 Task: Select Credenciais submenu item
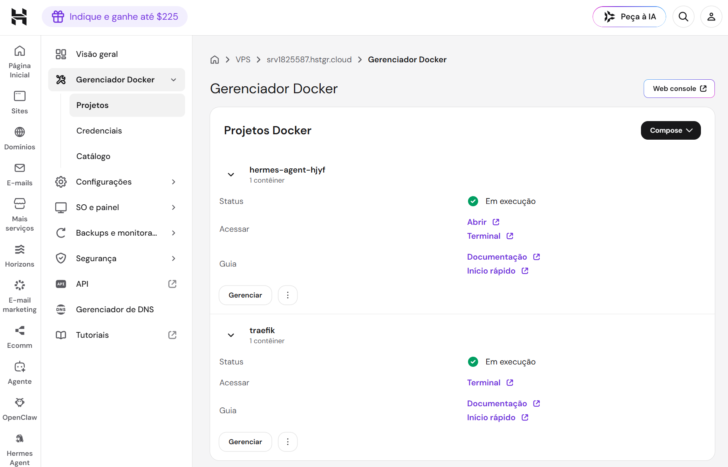point(127,130)
